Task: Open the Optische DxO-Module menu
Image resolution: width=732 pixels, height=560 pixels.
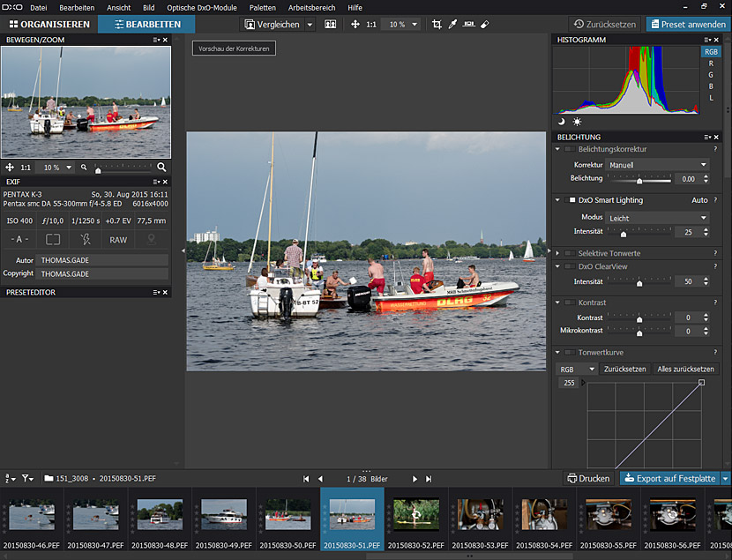Action: point(202,7)
